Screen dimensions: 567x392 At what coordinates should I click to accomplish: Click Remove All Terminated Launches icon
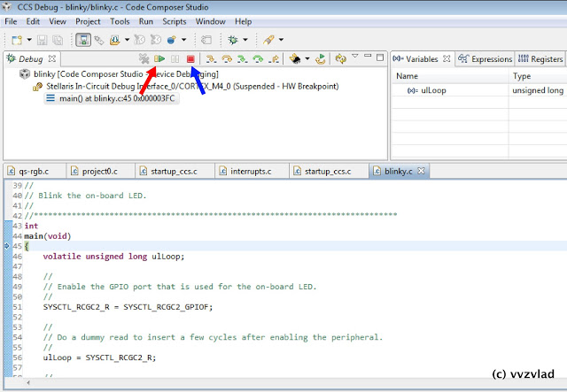[x=144, y=58]
